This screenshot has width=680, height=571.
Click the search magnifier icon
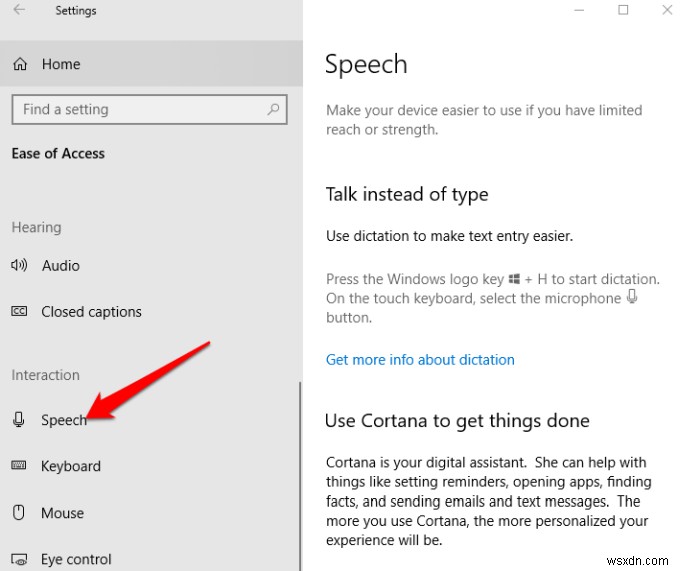(x=273, y=109)
